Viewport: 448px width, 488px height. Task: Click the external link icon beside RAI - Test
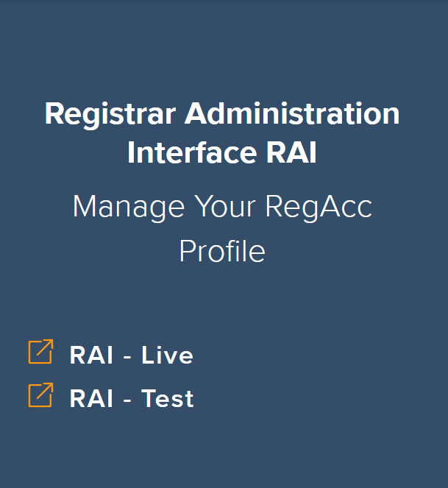tap(40, 395)
